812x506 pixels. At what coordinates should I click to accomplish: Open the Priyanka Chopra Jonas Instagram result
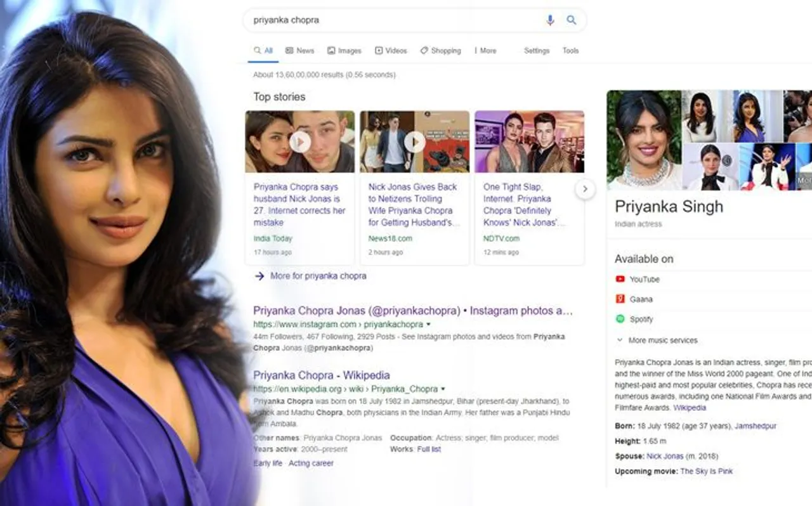click(x=413, y=311)
